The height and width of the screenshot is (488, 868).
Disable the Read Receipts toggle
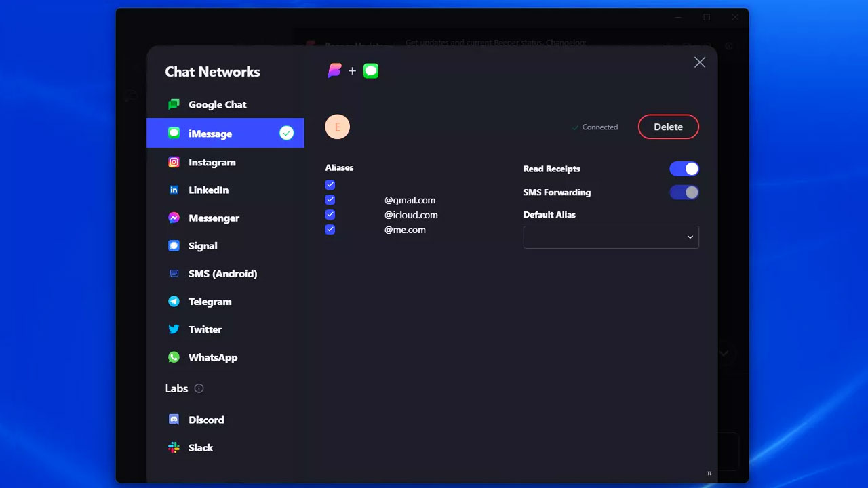pyautogui.click(x=684, y=169)
